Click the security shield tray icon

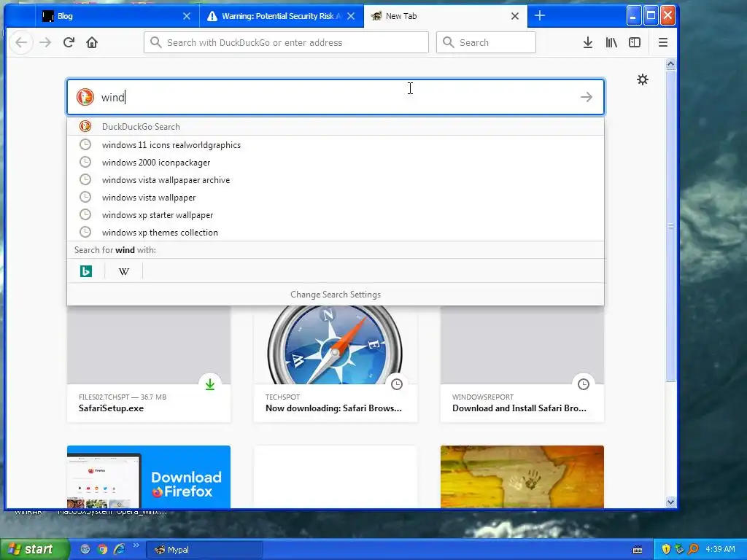pyautogui.click(x=666, y=550)
